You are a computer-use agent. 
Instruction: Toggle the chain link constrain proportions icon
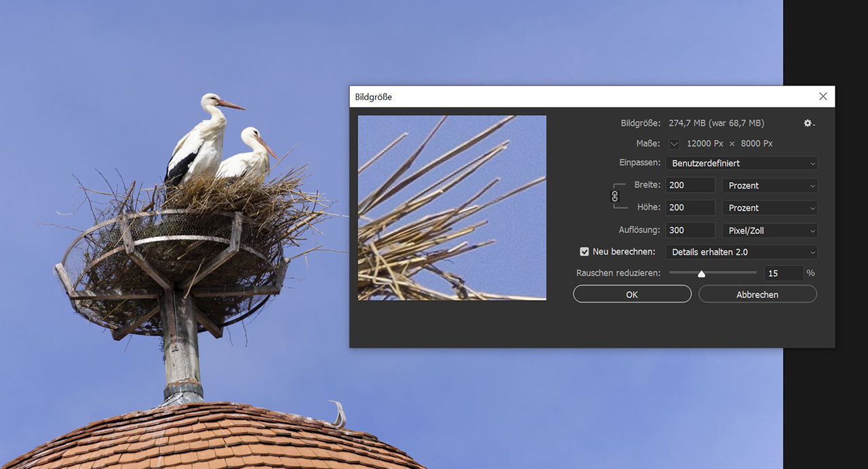[x=615, y=196]
